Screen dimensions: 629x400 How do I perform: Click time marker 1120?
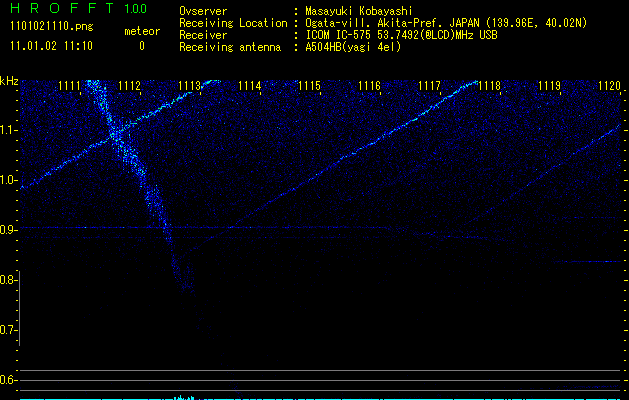tap(609, 85)
